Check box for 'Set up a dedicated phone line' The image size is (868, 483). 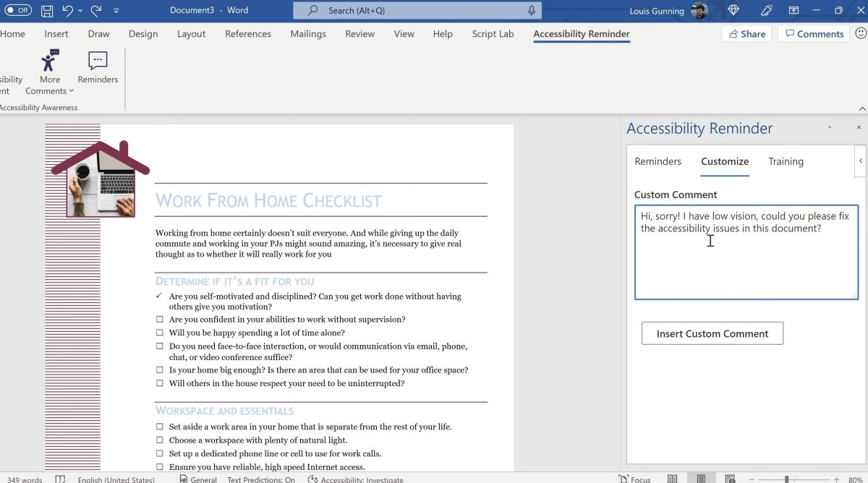[x=160, y=454]
